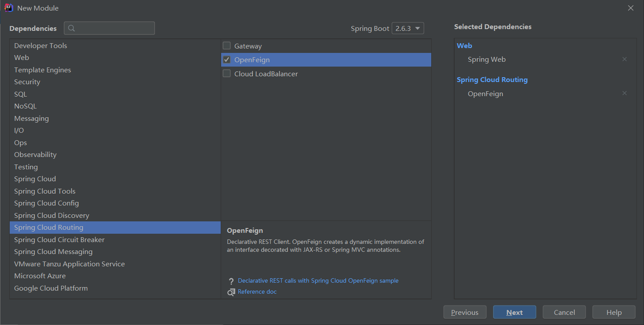The width and height of the screenshot is (644, 325).
Task: Enable the Gateway checkbox
Action: [x=227, y=46]
